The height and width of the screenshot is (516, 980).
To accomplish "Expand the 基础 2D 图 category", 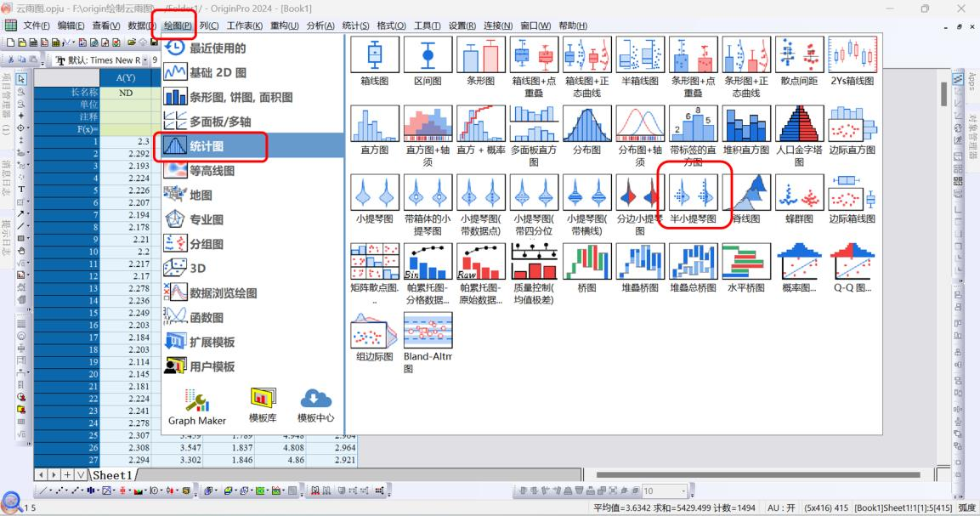I will tap(252, 72).
